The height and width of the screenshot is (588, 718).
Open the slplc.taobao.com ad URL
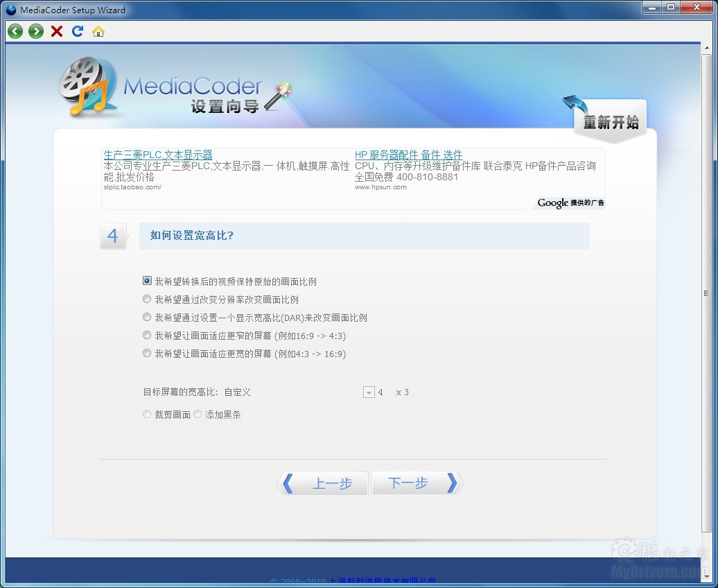pos(132,187)
